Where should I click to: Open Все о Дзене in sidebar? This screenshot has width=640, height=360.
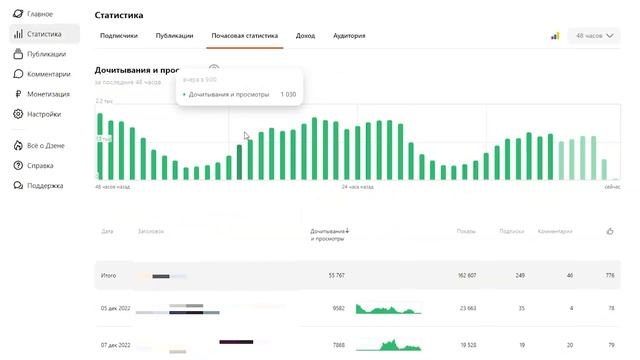click(39, 145)
